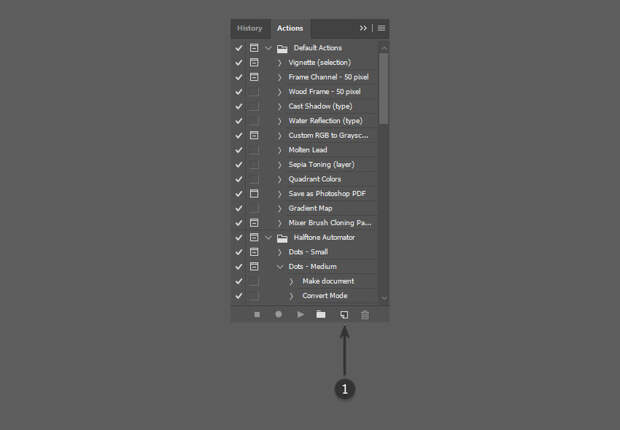Screen dimensions: 620x430
Task: Toggle dialog box for Vignette (selection)
Action: coord(254,62)
